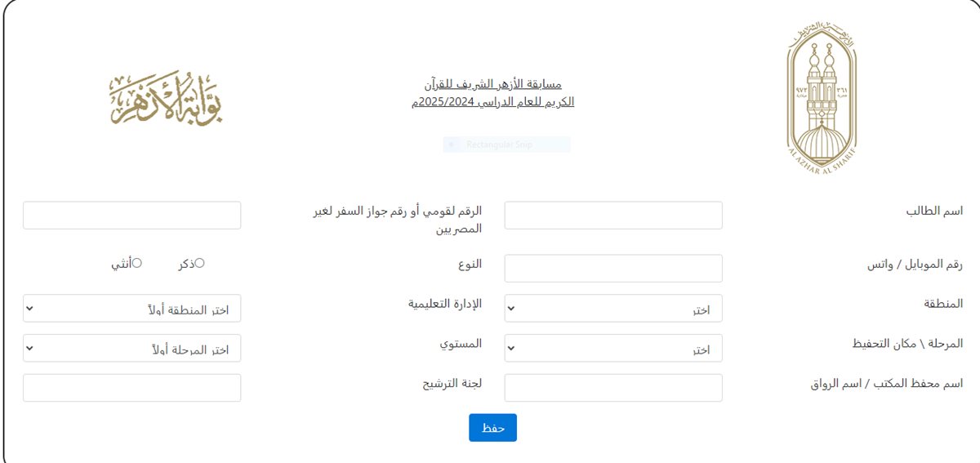The width and height of the screenshot is (980, 463).
Task: Click the النوع field label
Action: point(470,263)
